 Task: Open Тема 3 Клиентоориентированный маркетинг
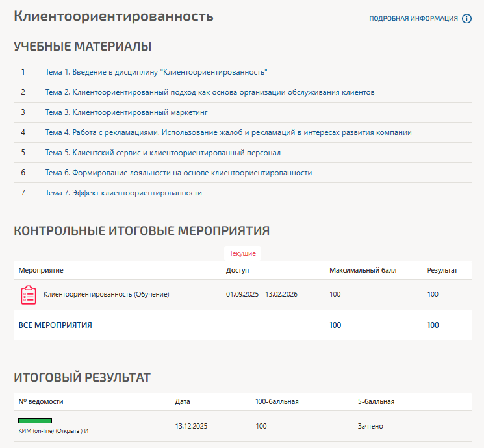125,112
